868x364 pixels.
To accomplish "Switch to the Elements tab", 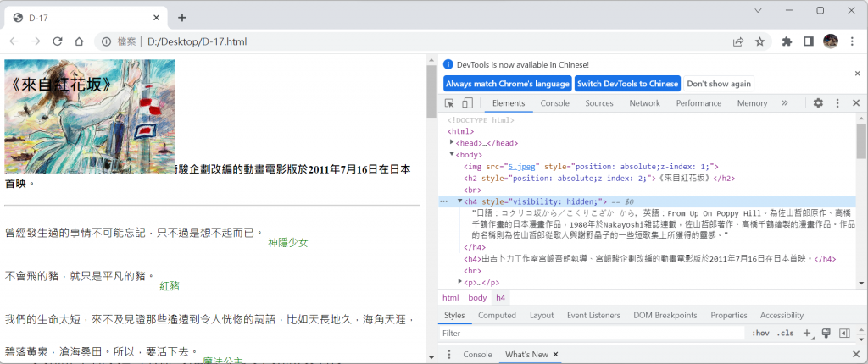I will (509, 103).
